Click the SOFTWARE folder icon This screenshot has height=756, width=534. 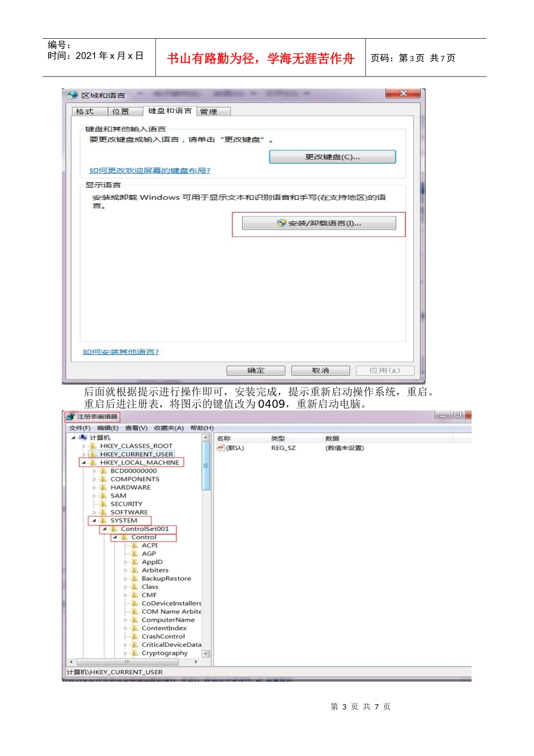pos(104,512)
